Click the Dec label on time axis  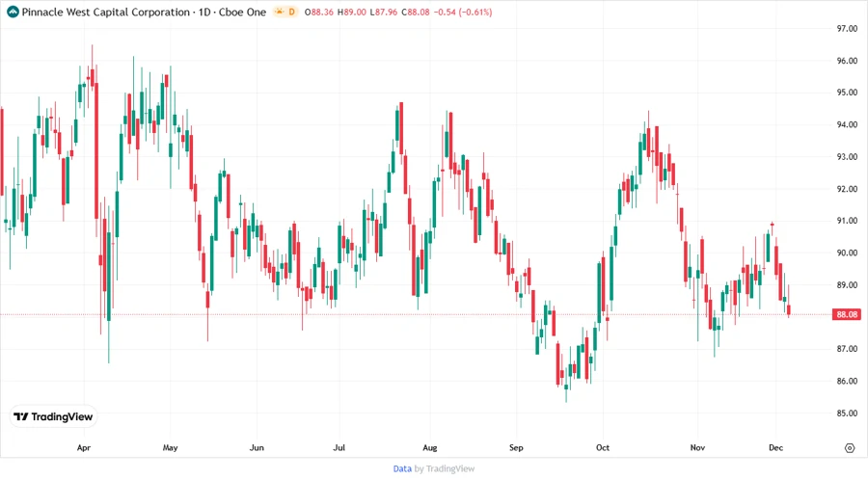click(775, 448)
